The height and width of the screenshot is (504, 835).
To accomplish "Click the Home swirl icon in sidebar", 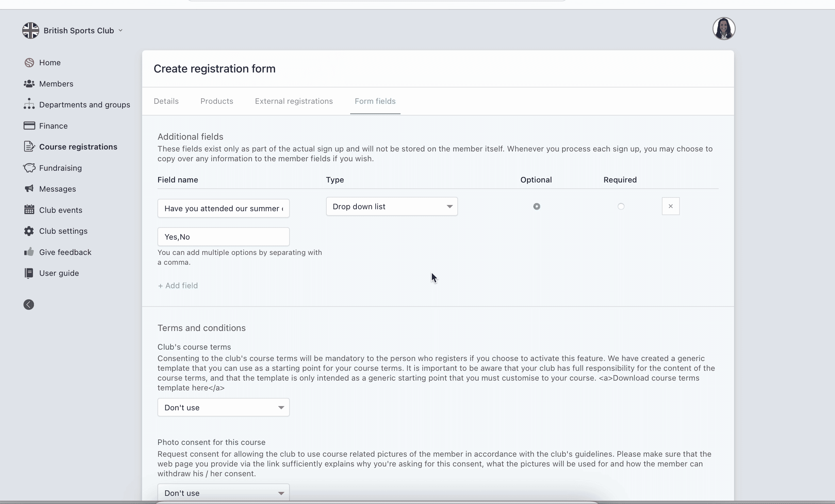I will click(29, 63).
